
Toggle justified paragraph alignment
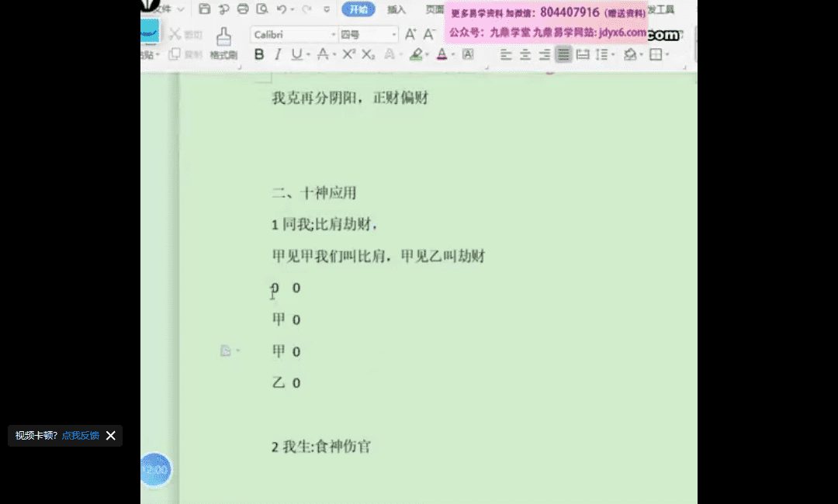coord(563,54)
